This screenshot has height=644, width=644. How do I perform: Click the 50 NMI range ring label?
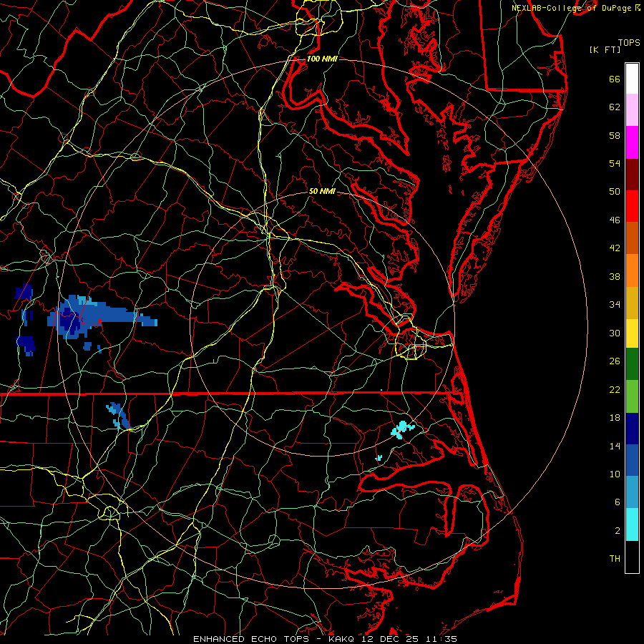click(x=322, y=191)
